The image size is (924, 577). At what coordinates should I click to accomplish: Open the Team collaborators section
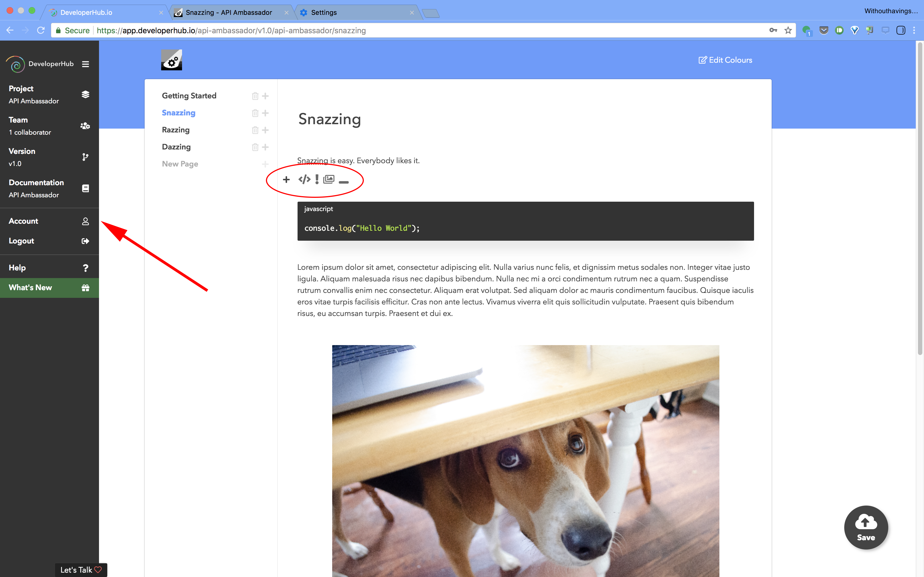49,126
